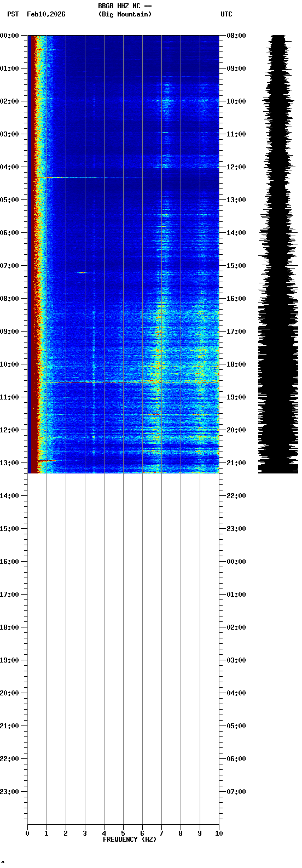Click the 10:00 PST time label
The height and width of the screenshot is (868, 302).
(10, 364)
